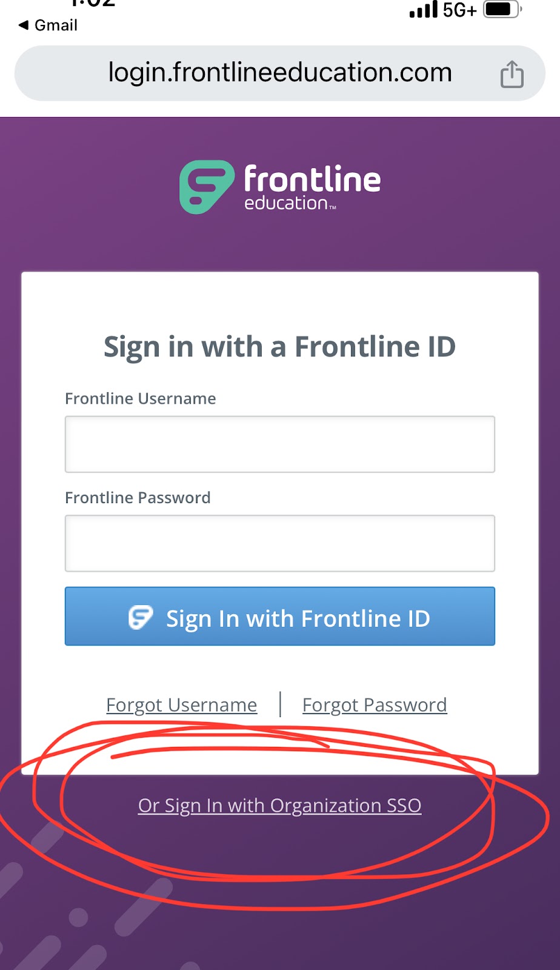Screen dimensions: 560x970
Task: Tap the cellular signal bars icon
Action: 424,10
